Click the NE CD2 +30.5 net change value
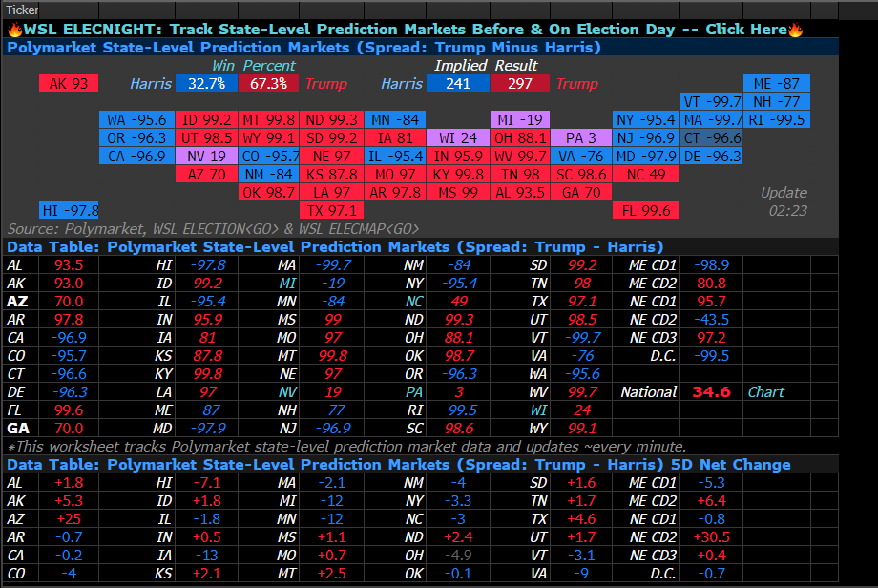This screenshot has height=588, width=878. [x=711, y=536]
